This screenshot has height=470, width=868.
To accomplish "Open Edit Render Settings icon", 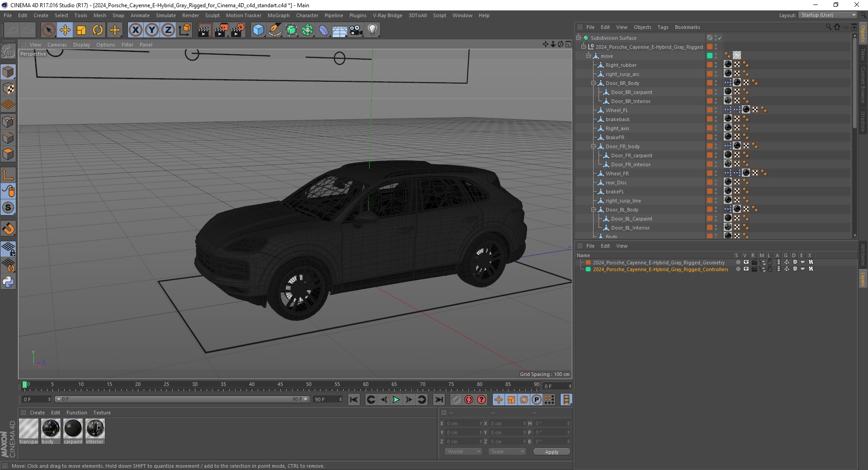I will [x=238, y=30].
